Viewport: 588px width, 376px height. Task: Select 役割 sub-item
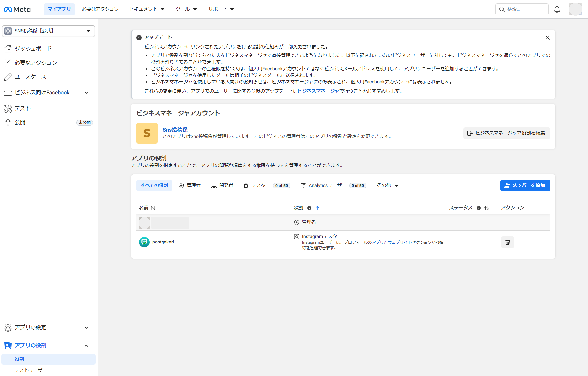point(48,359)
